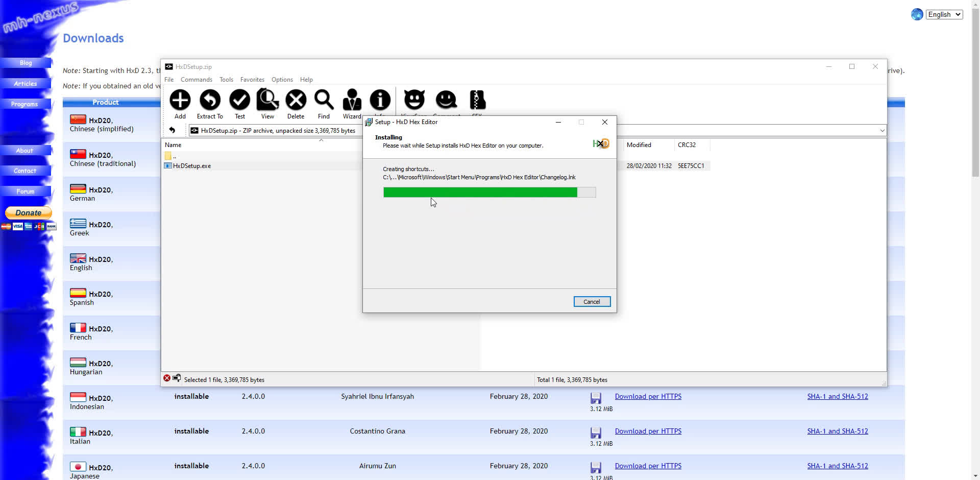980x480 pixels.
Task: Click the globe icon beside language selector
Action: tap(917, 14)
